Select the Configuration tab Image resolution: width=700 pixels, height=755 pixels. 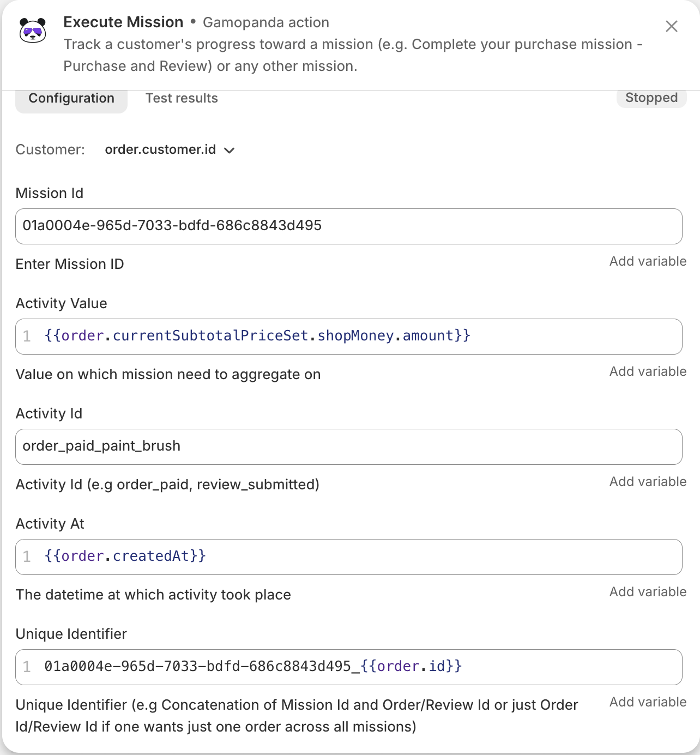pyautogui.click(x=71, y=98)
